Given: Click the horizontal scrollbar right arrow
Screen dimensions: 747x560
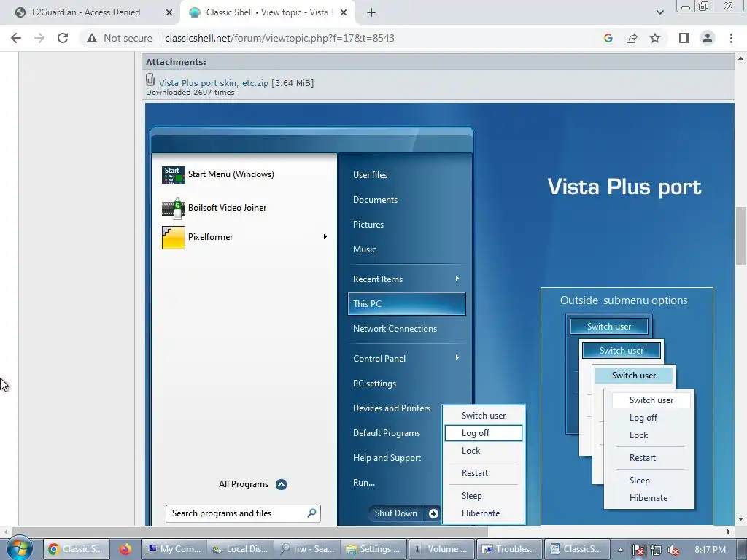Looking at the screenshot, I should tap(729, 531).
